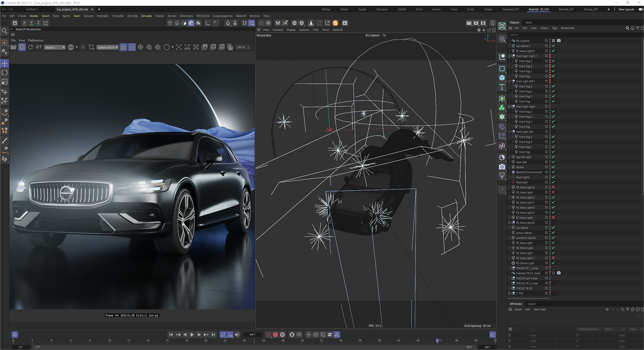
Task: Open the World coordinate dropdown in Attributes
Action: 614,329
